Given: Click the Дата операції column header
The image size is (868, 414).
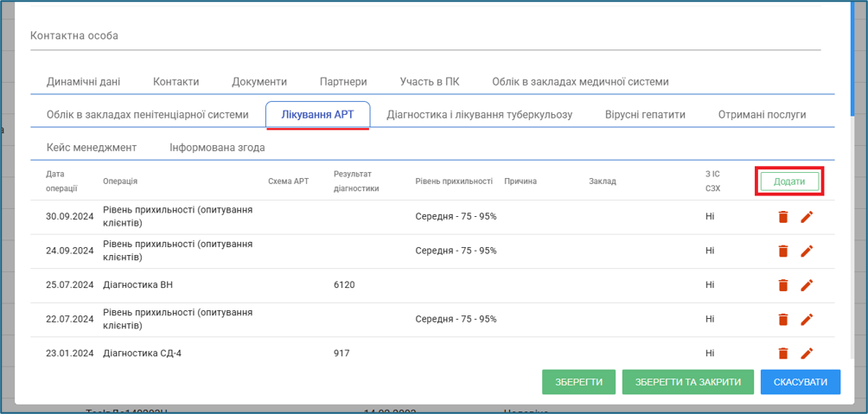Looking at the screenshot, I should (61, 181).
